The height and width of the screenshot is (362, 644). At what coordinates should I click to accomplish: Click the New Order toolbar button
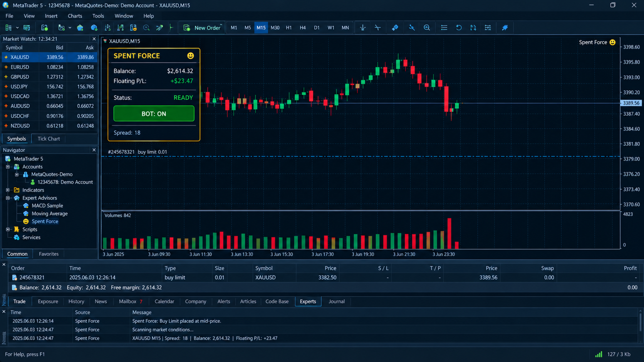pos(202,28)
